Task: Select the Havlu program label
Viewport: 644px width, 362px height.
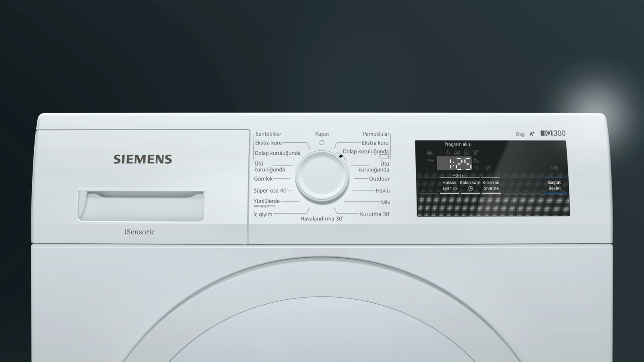Action: 382,191
